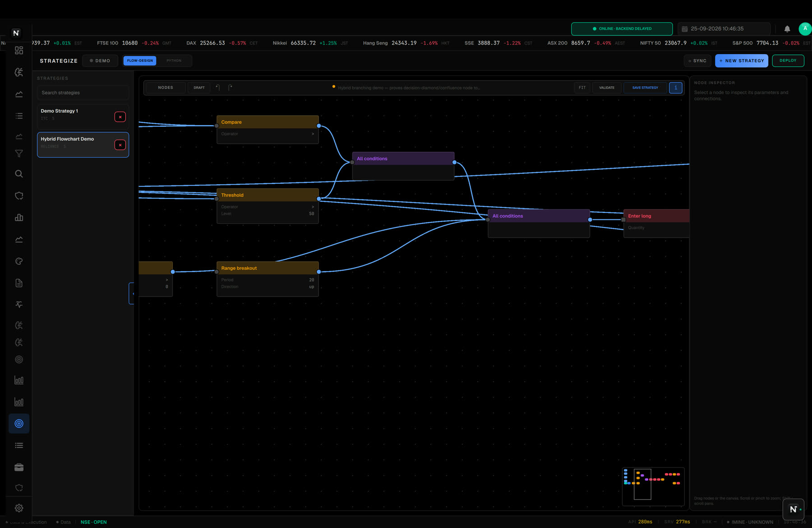This screenshot has width=812, height=528.
Task: Click the Compare node output port
Action: point(319,126)
